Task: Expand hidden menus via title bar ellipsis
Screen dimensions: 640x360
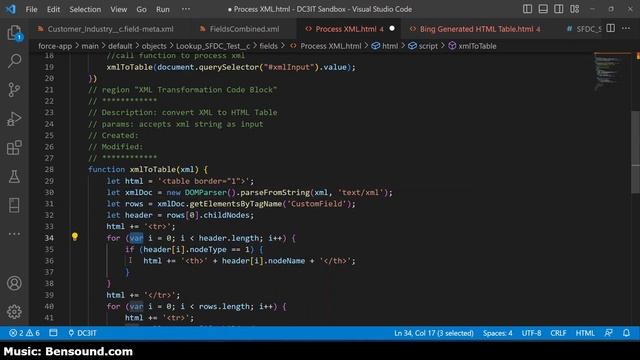Action: click(x=186, y=9)
